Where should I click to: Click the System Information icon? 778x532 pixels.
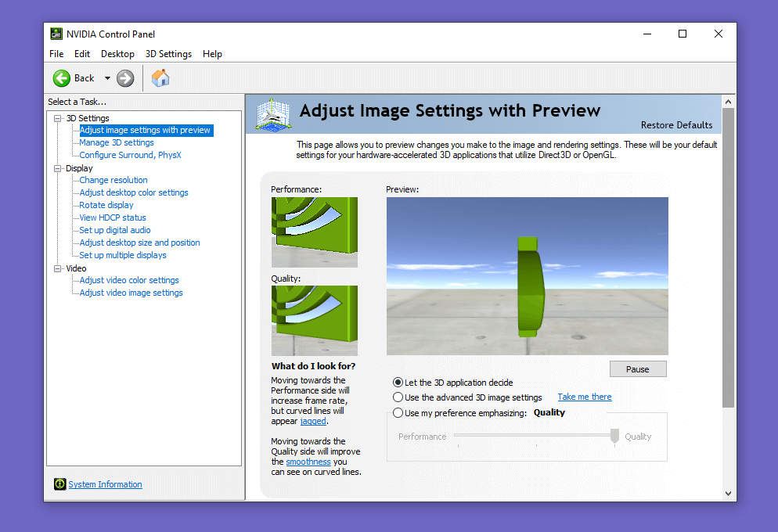point(60,484)
